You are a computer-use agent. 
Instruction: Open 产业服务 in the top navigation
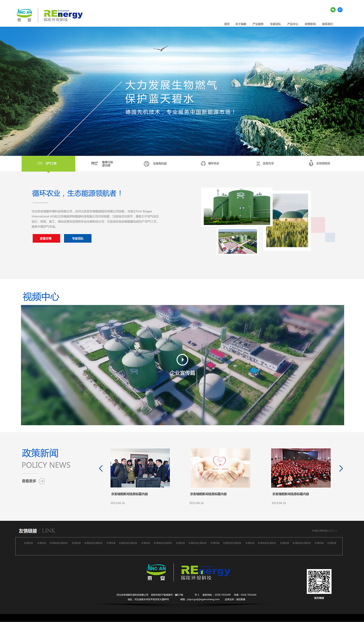(x=258, y=24)
